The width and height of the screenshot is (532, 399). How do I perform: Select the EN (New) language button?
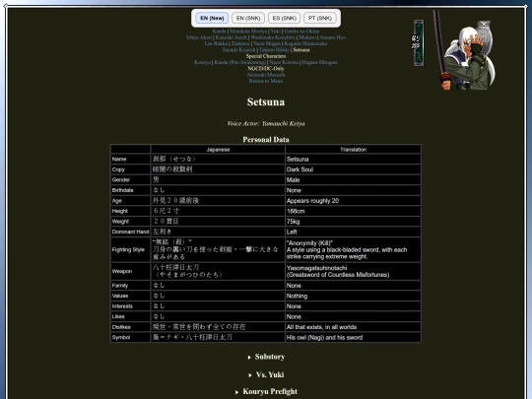[212, 18]
